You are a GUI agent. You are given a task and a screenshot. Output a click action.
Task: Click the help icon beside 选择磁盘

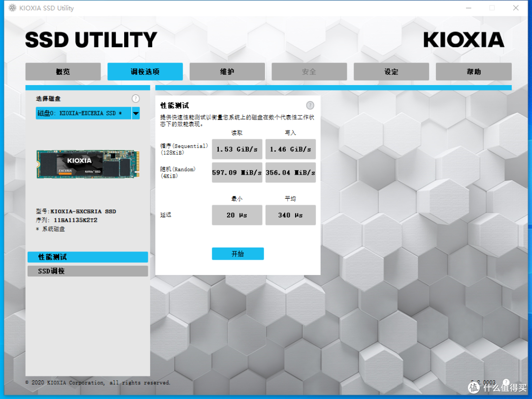(136, 99)
